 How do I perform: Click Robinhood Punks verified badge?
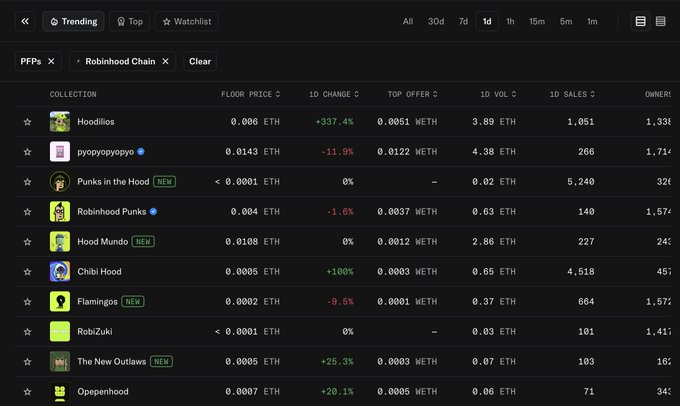click(153, 211)
